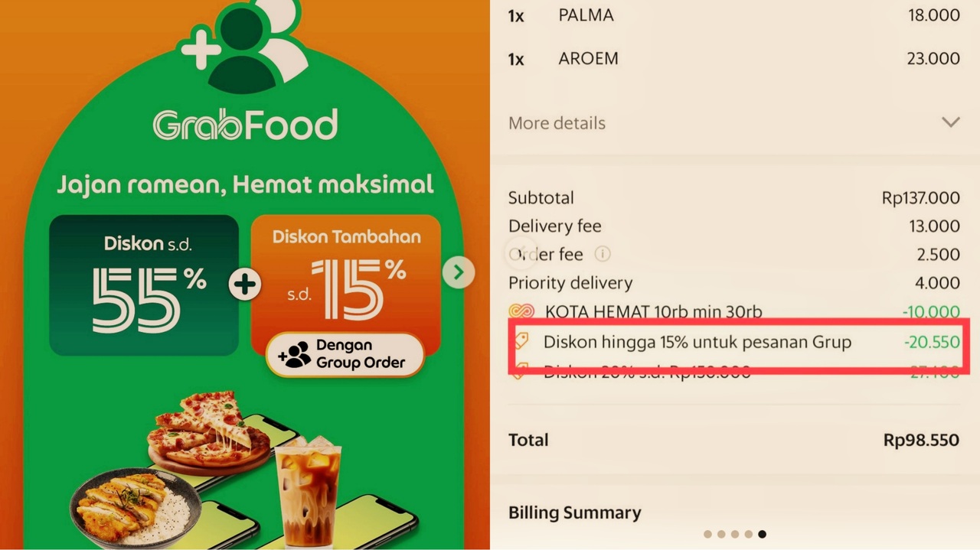Expand the More details chevron

coord(950,122)
